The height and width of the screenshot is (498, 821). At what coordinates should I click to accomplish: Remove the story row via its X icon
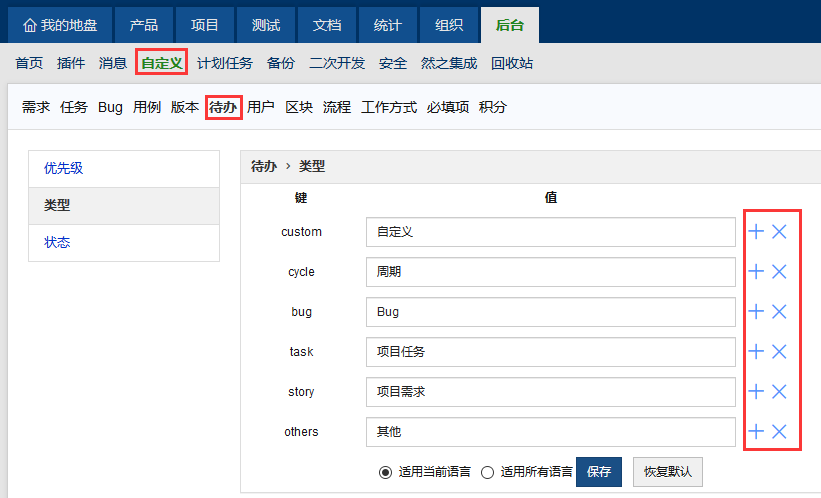click(x=779, y=391)
